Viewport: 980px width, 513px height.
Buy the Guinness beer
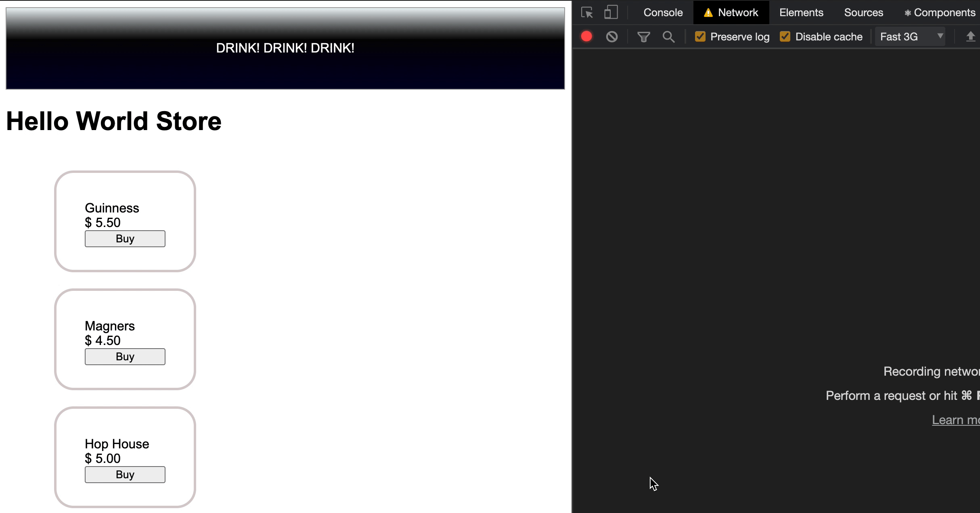(x=125, y=239)
